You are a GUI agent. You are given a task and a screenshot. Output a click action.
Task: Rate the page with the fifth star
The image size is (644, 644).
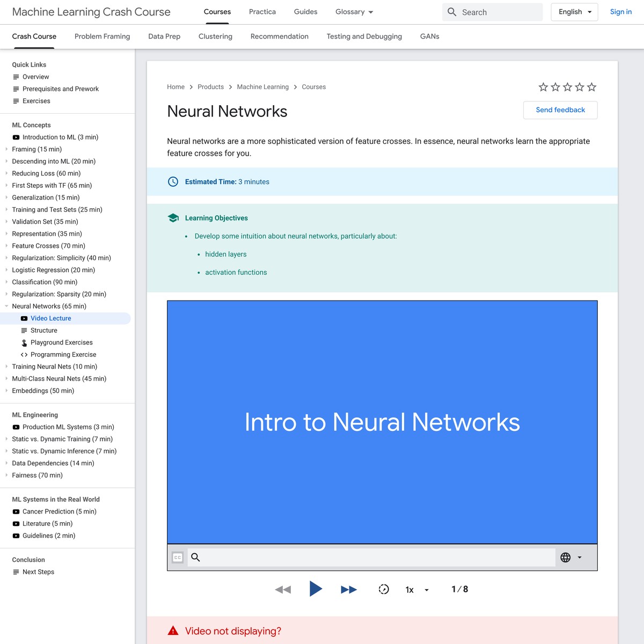tap(591, 86)
